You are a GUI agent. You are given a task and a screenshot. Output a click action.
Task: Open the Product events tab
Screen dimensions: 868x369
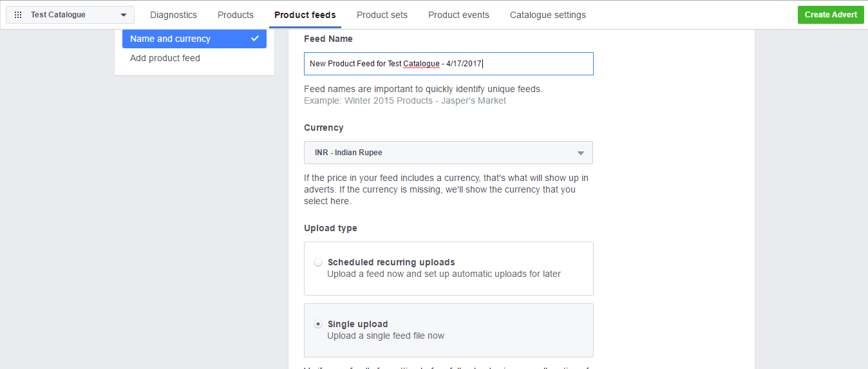point(458,15)
